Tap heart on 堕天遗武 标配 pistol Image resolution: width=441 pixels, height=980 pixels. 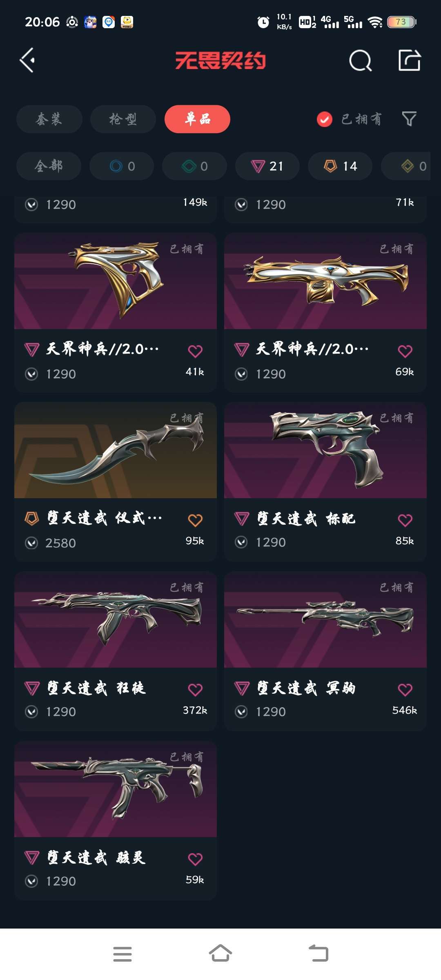coord(405,520)
